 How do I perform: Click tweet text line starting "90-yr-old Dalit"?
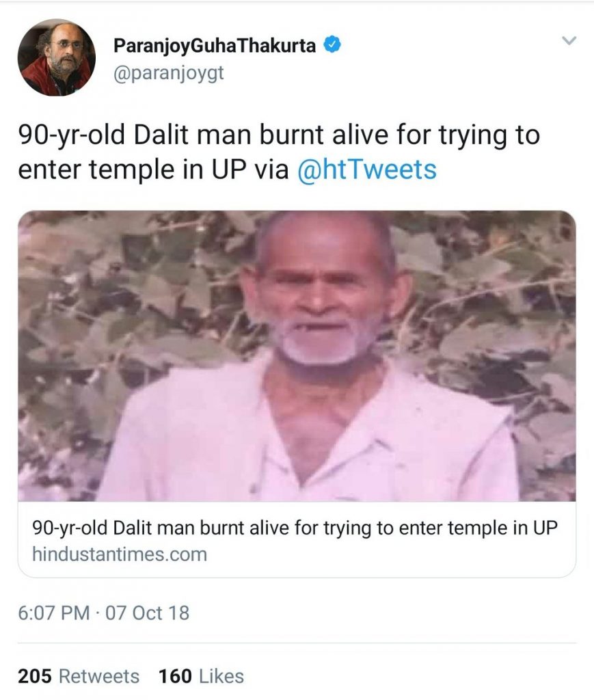click(x=278, y=135)
